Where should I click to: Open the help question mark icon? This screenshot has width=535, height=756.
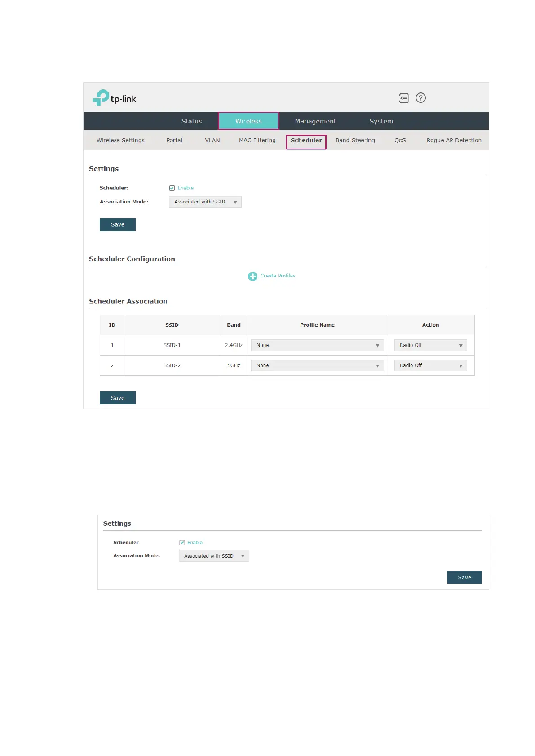pyautogui.click(x=420, y=98)
